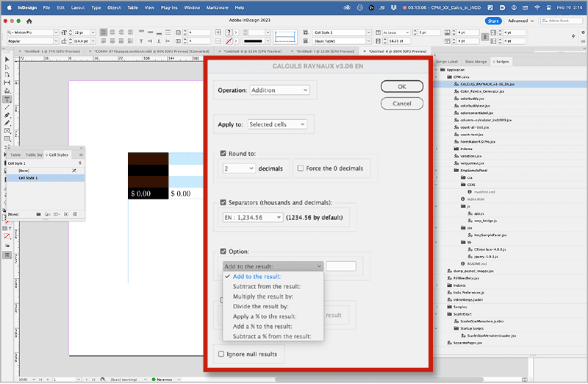Open the Plug-Ins menu

[x=169, y=7]
